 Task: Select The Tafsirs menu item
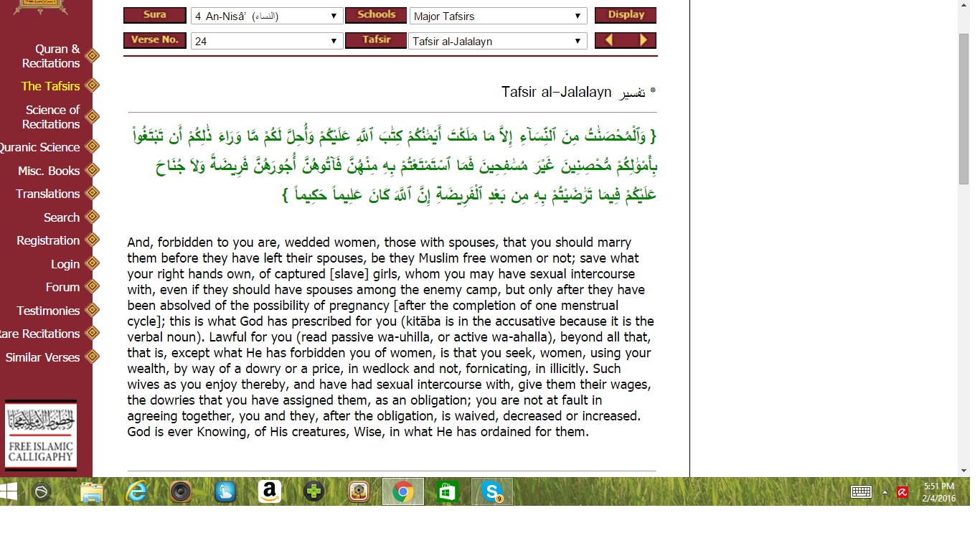[50, 86]
